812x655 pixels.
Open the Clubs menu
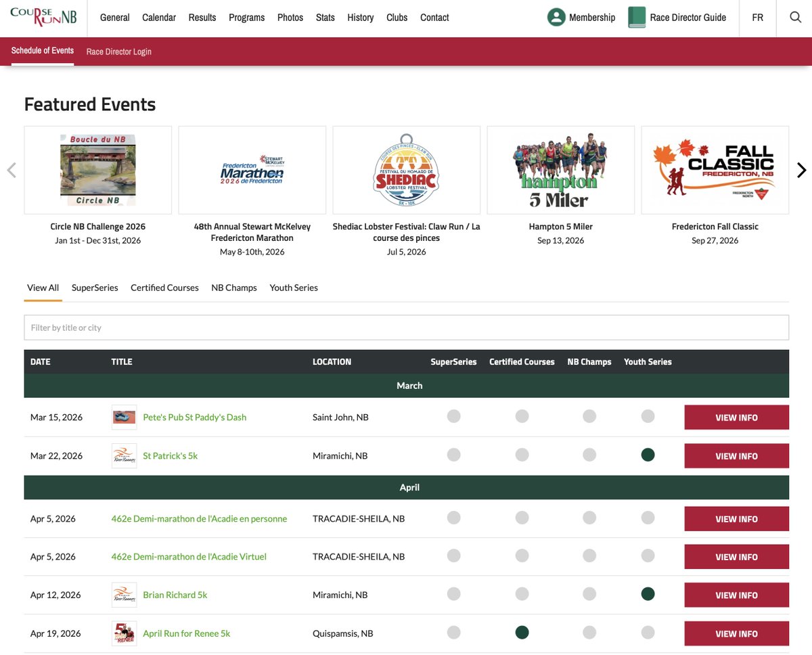(397, 18)
